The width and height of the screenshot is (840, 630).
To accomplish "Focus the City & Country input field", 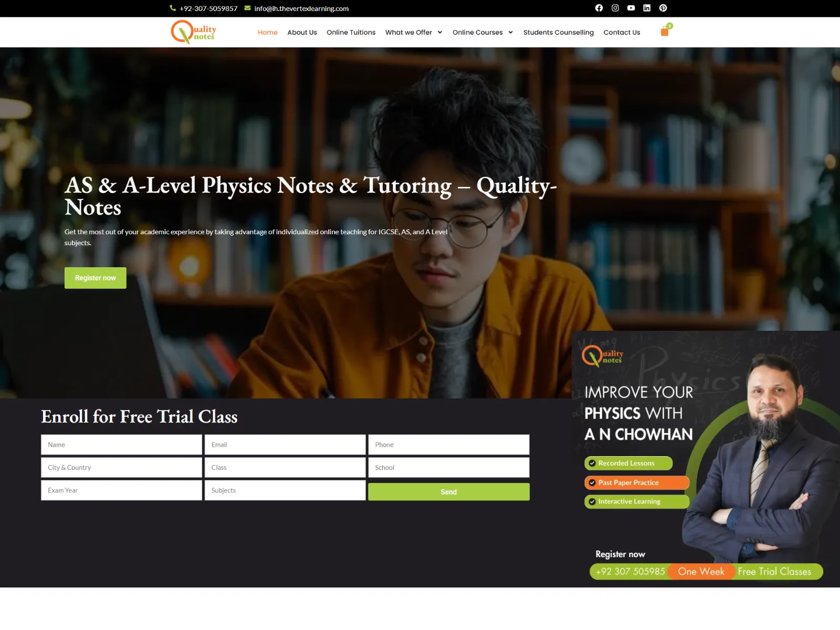I will coord(121,467).
